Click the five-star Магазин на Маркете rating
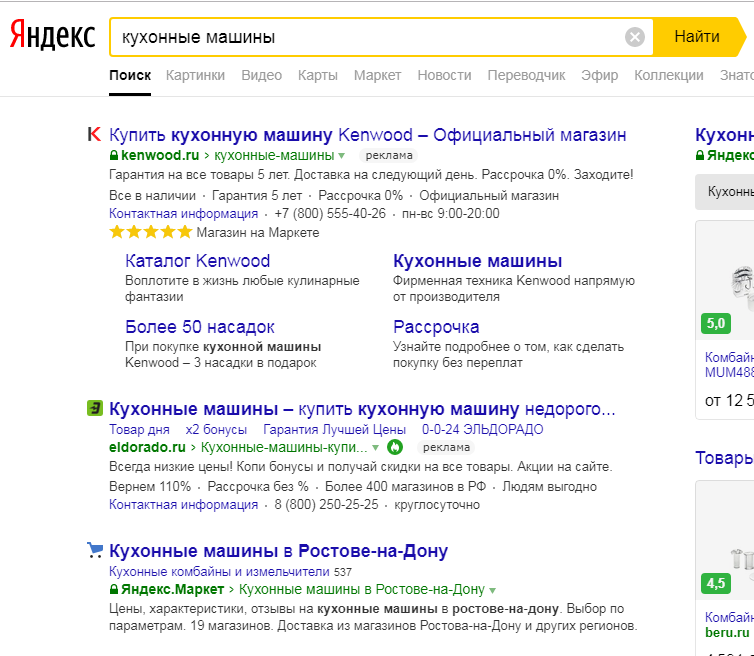Screen dimensions: 754x656 coord(214,233)
